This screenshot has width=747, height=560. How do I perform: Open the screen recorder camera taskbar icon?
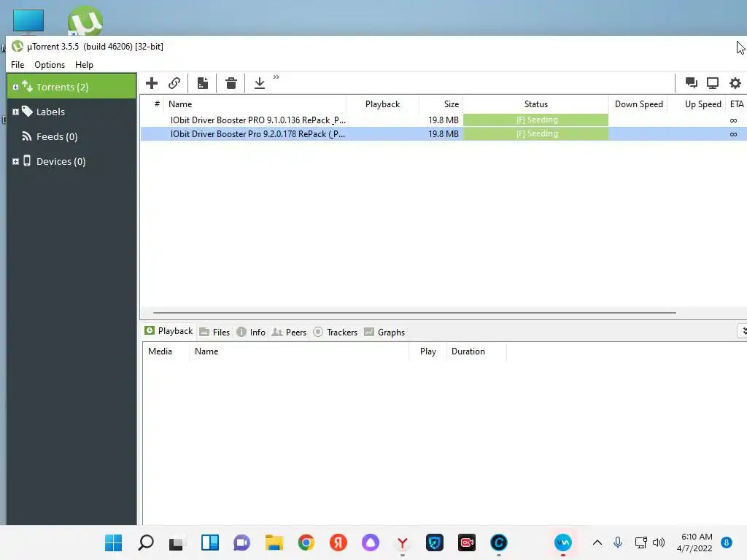(467, 542)
